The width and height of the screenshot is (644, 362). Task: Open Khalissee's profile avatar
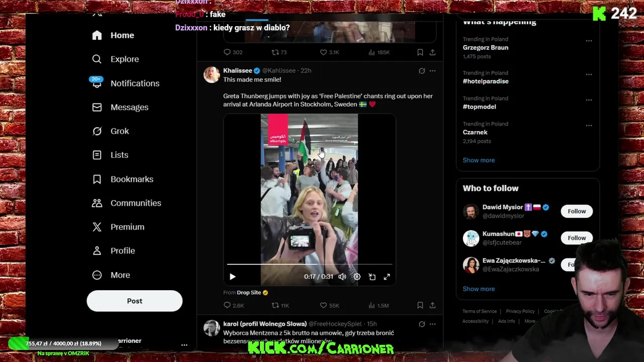[212, 74]
